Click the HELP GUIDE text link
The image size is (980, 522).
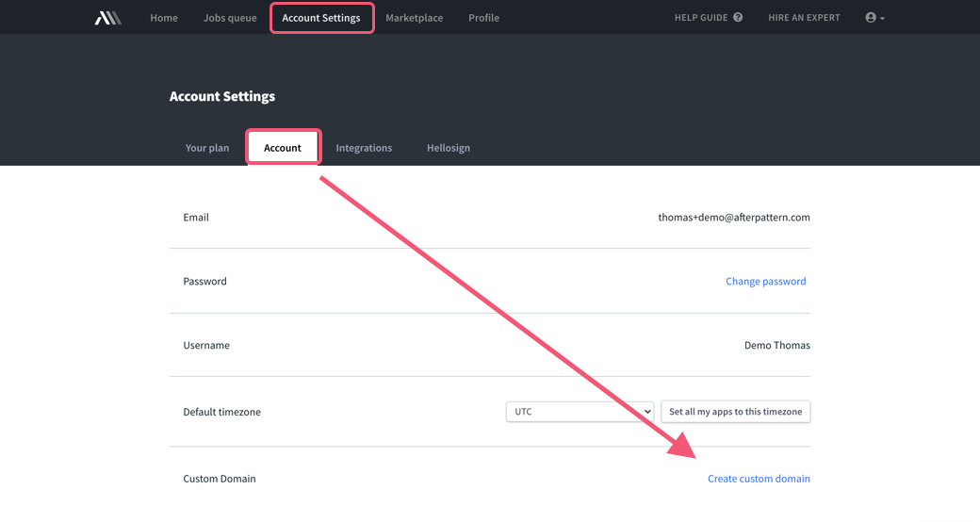pos(701,18)
